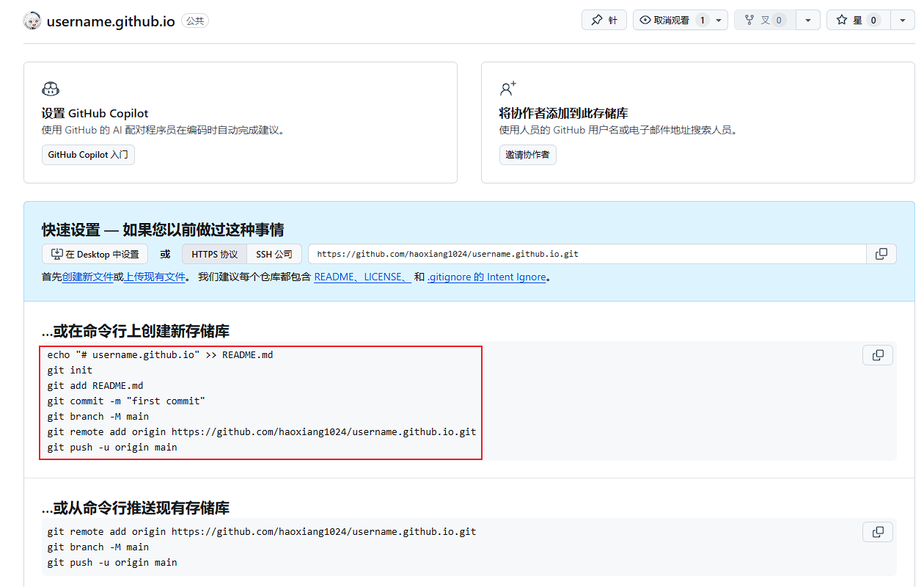Copy the create new repository commands
The width and height of the screenshot is (924, 587).
(x=878, y=355)
